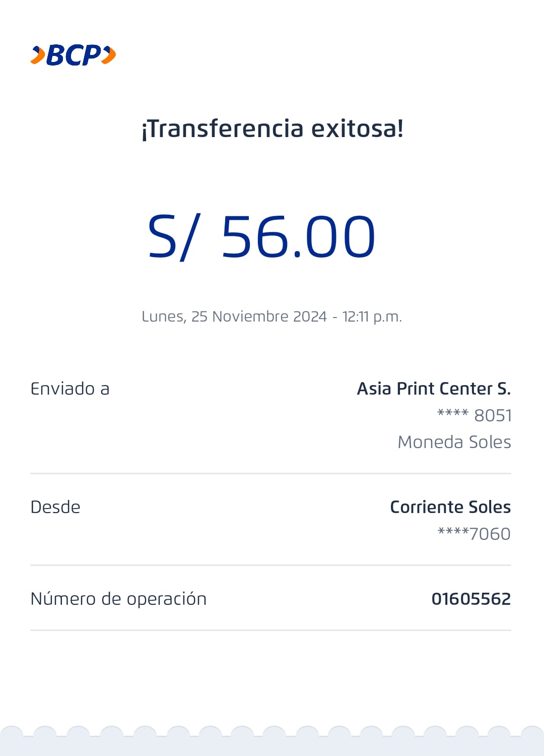Click the "Moneda Soles" text

[x=454, y=442]
